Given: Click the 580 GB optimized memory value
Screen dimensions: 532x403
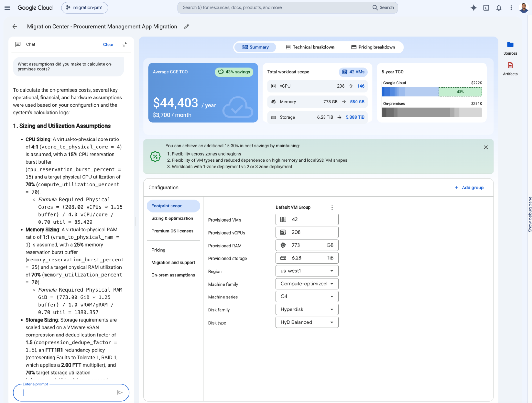Looking at the screenshot, I should tap(357, 102).
